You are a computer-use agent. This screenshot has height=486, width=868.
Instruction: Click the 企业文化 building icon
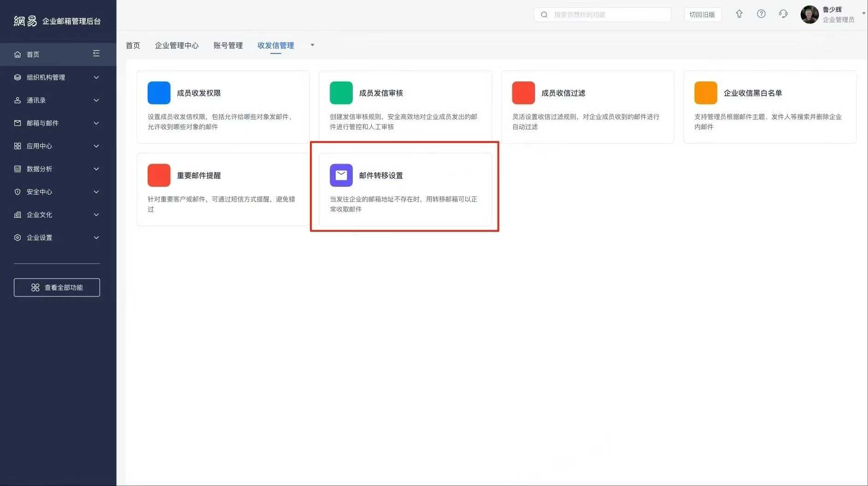tap(18, 215)
